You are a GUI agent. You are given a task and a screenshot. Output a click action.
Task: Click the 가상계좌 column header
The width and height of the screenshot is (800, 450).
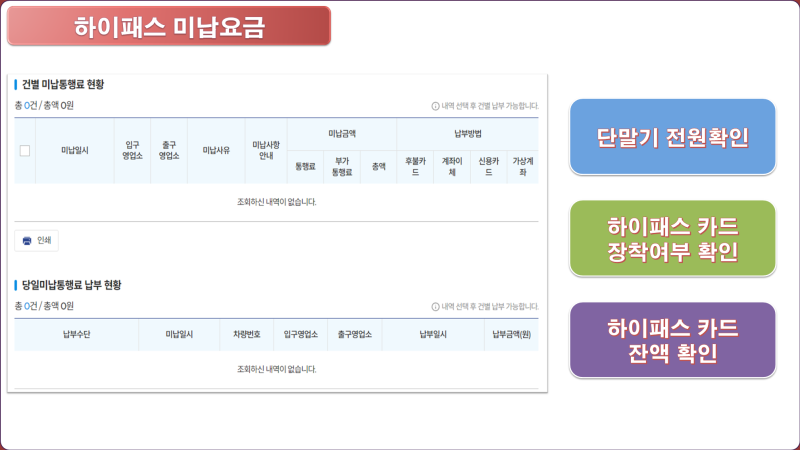coord(522,167)
